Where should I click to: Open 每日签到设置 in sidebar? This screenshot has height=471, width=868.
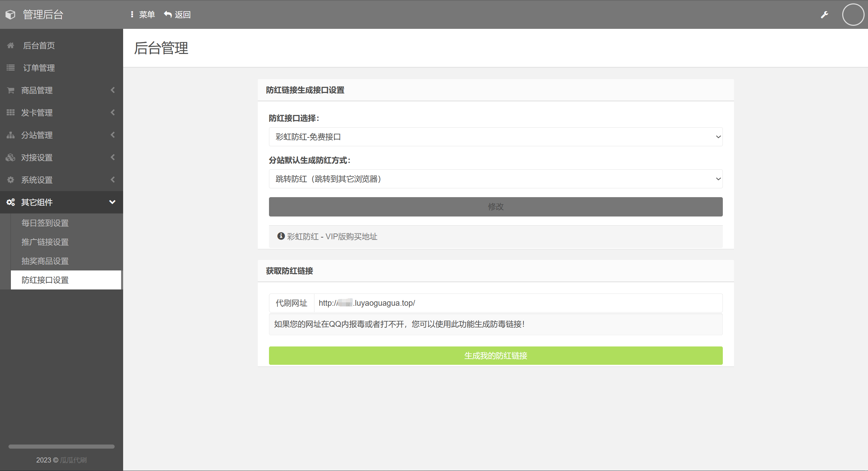tap(45, 223)
